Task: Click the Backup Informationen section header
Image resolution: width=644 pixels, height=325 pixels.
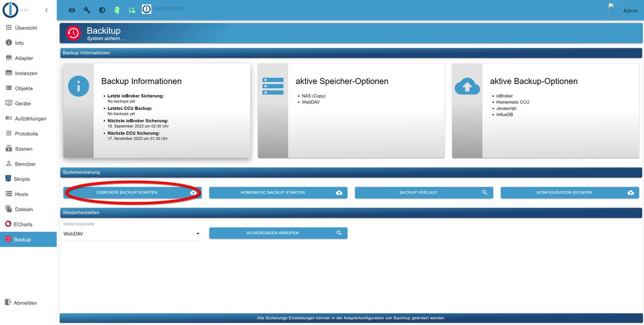Action: (351, 53)
